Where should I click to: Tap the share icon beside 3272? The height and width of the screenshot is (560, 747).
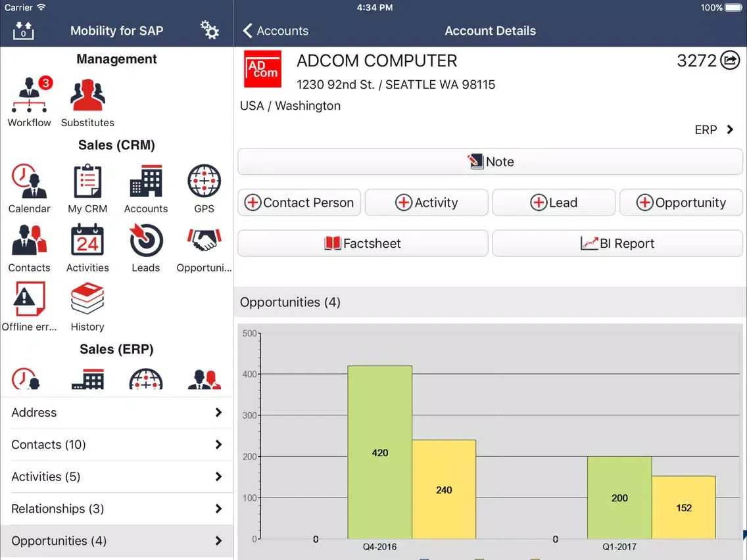[x=730, y=60]
